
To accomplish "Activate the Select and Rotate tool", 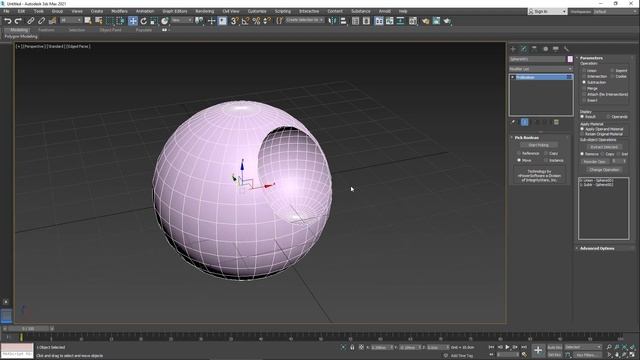I will coord(143,21).
